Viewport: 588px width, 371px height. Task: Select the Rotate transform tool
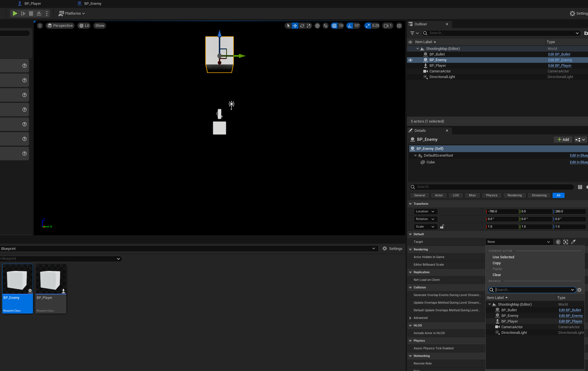point(302,26)
